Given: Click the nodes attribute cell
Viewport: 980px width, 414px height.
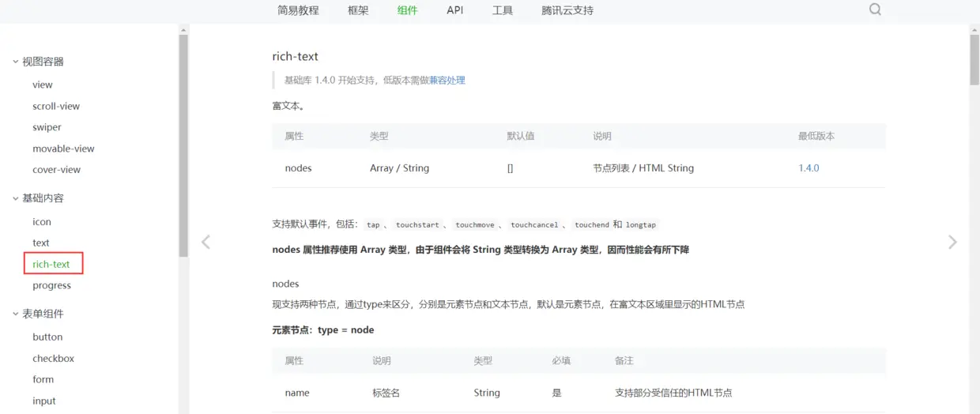Looking at the screenshot, I should click(298, 168).
